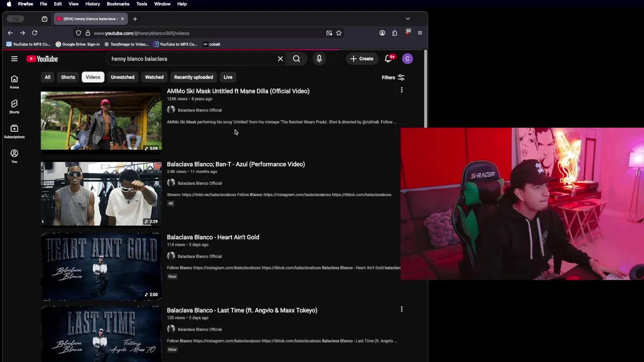Open the YouTube guide hamburger menu
Screen dimensions: 644x362
[14, 59]
